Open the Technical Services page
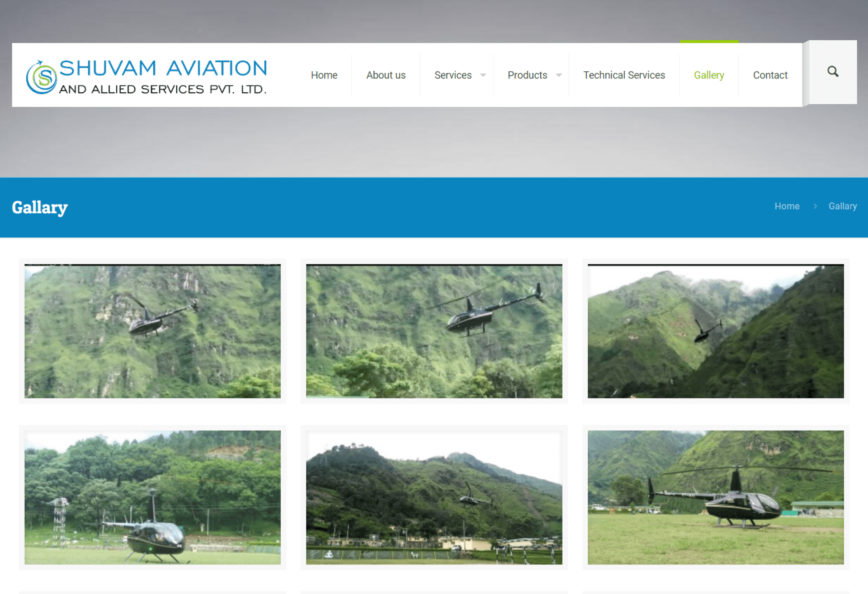Image resolution: width=868 pixels, height=594 pixels. [x=624, y=75]
